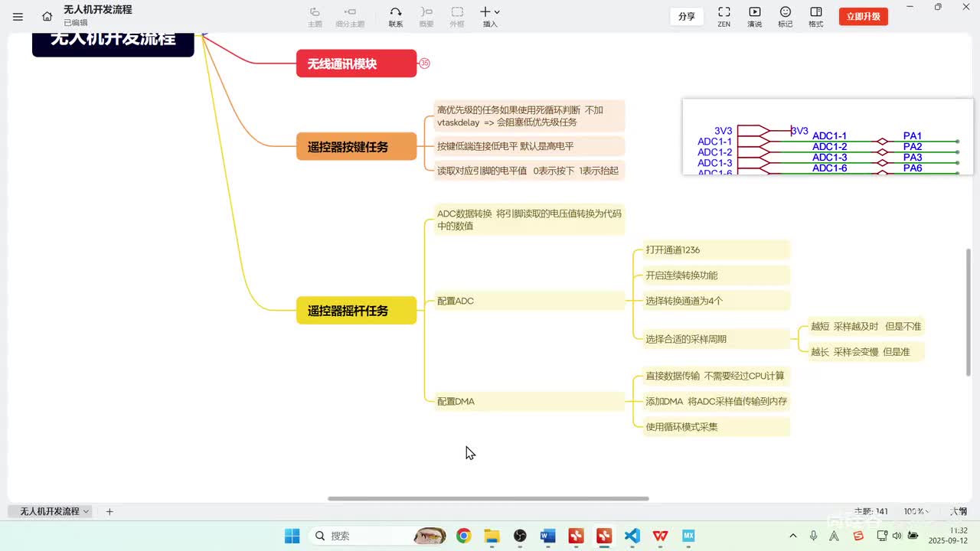Click the 立即升级 upgrade button
980x551 pixels.
point(864,16)
